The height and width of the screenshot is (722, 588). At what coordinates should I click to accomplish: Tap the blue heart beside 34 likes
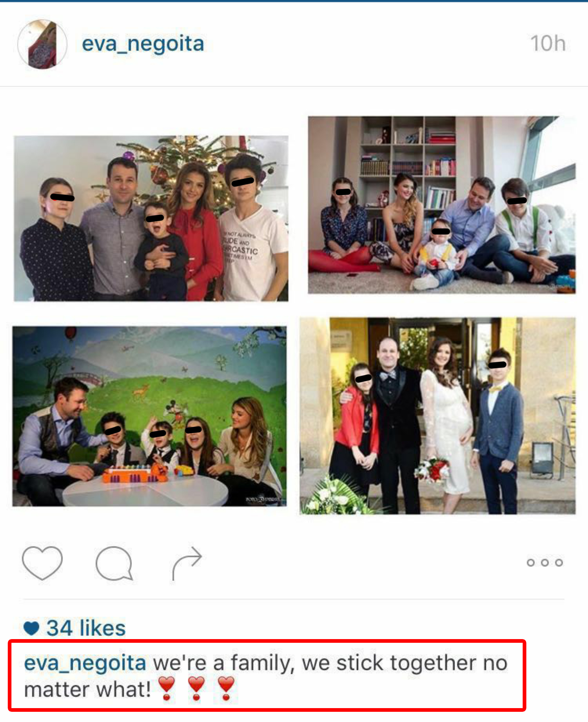pos(31,628)
